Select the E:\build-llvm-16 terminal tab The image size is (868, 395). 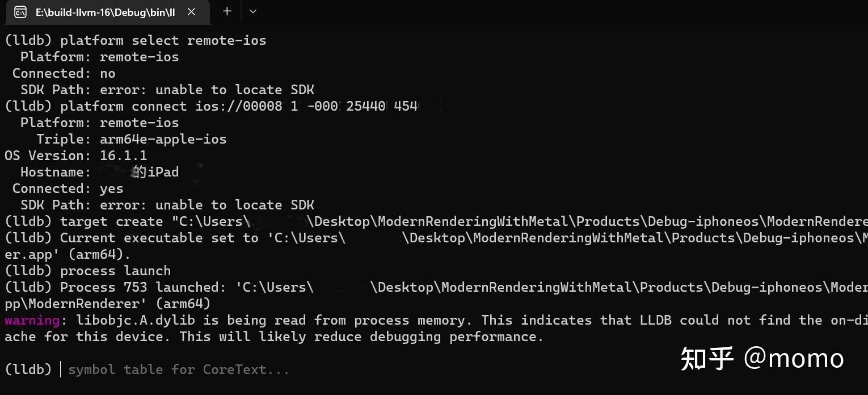click(105, 12)
